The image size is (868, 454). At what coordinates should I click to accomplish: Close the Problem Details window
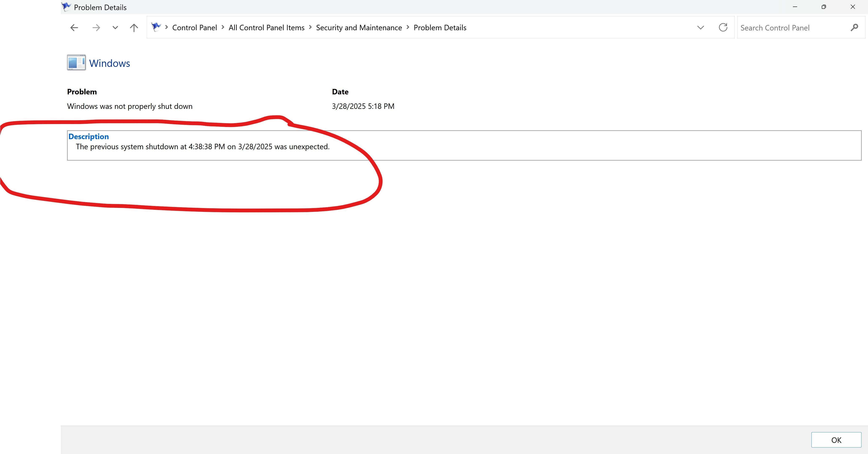coord(853,7)
